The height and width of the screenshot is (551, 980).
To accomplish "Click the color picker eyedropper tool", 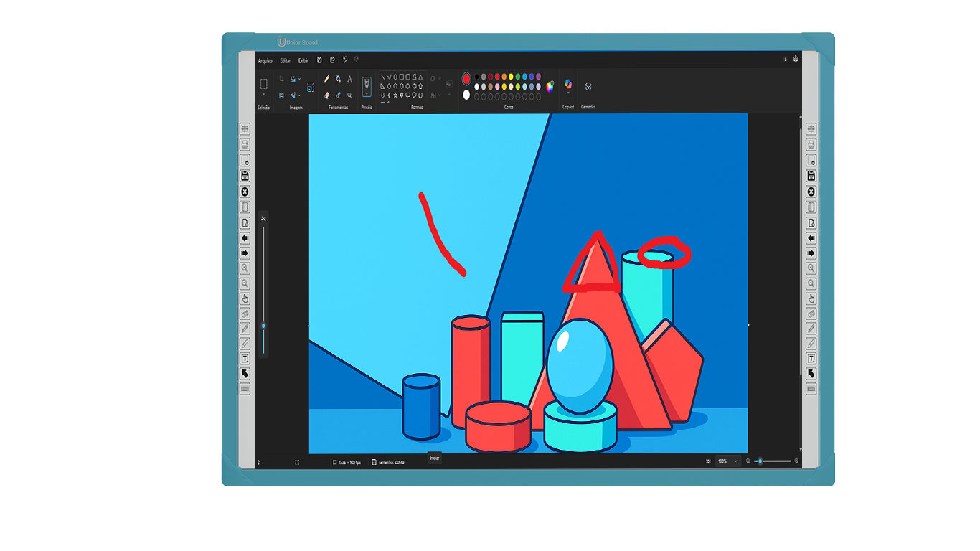I will [338, 95].
